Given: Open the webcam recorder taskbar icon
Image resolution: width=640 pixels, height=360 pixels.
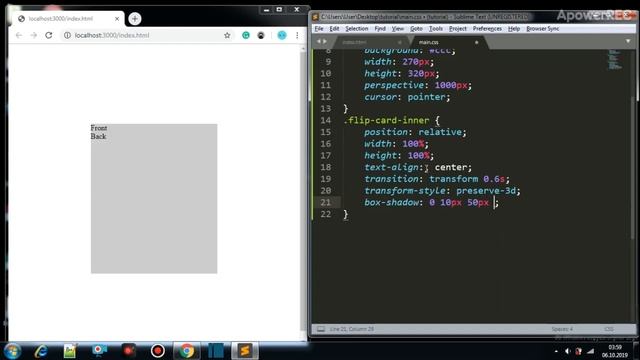Looking at the screenshot, I should pyautogui.click(x=99, y=351).
